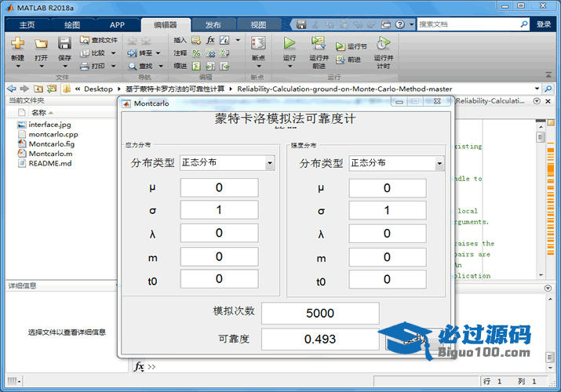Click the Reliability-Calculation master folder breadcrumb
Viewport: 561px width, 392px height.
point(344,89)
